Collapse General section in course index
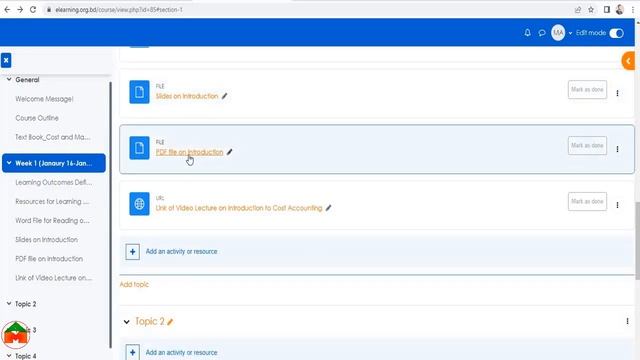 click(9, 80)
